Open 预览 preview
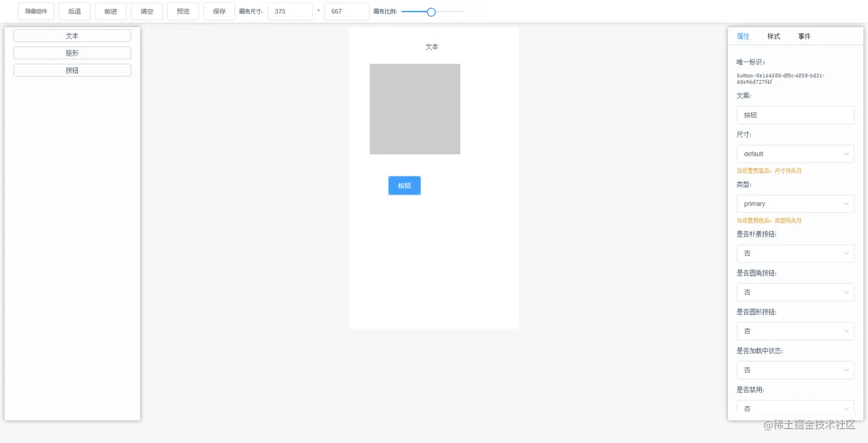The image size is (868, 443). pyautogui.click(x=183, y=11)
